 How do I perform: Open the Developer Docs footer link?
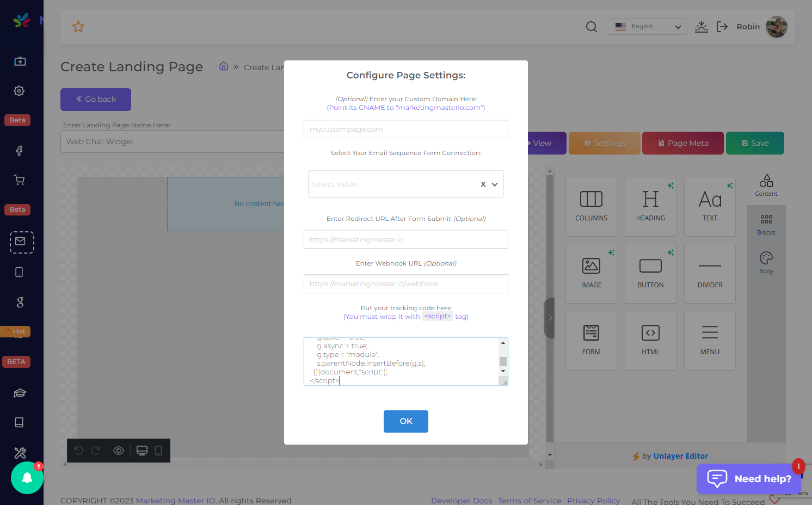(x=462, y=501)
